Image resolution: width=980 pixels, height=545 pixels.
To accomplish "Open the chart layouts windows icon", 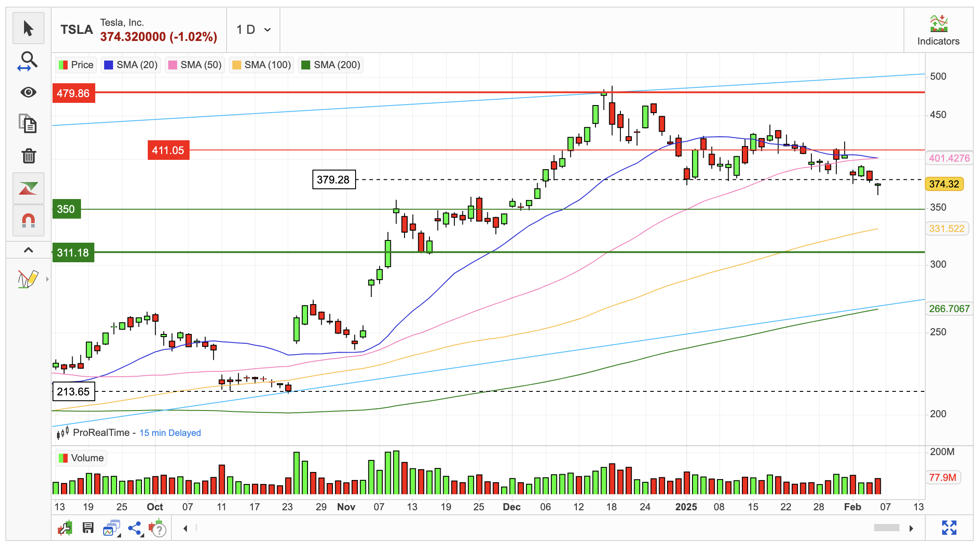I will pos(112,528).
